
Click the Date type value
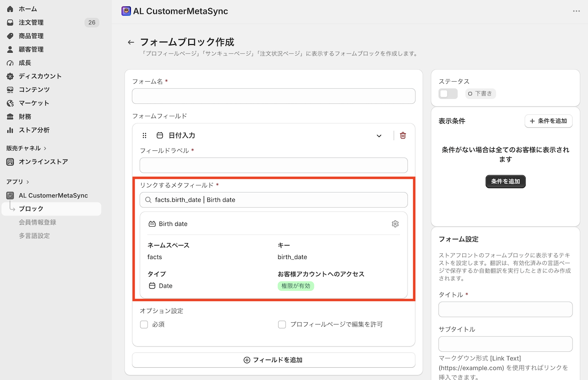point(166,286)
